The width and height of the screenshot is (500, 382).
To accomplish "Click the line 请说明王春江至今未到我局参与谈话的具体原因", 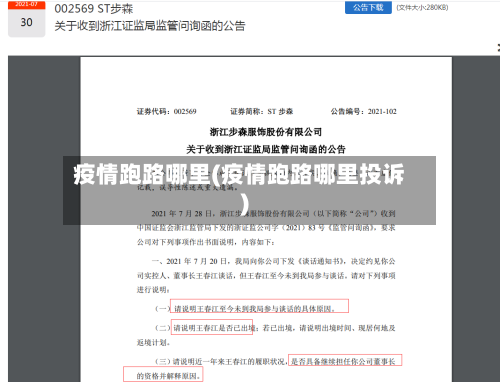I will point(254,309).
